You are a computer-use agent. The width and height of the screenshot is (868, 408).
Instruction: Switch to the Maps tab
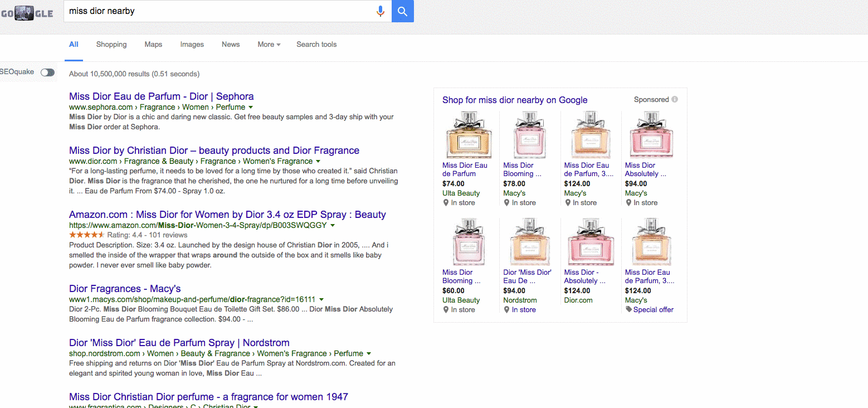153,45
